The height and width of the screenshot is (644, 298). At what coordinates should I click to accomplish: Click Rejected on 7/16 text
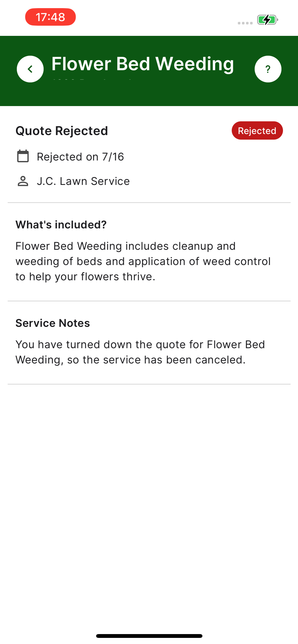[80, 157]
